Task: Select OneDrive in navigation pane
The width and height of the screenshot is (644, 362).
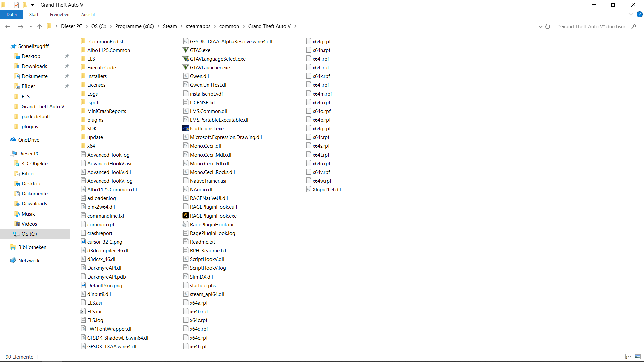Action: pyautogui.click(x=29, y=140)
